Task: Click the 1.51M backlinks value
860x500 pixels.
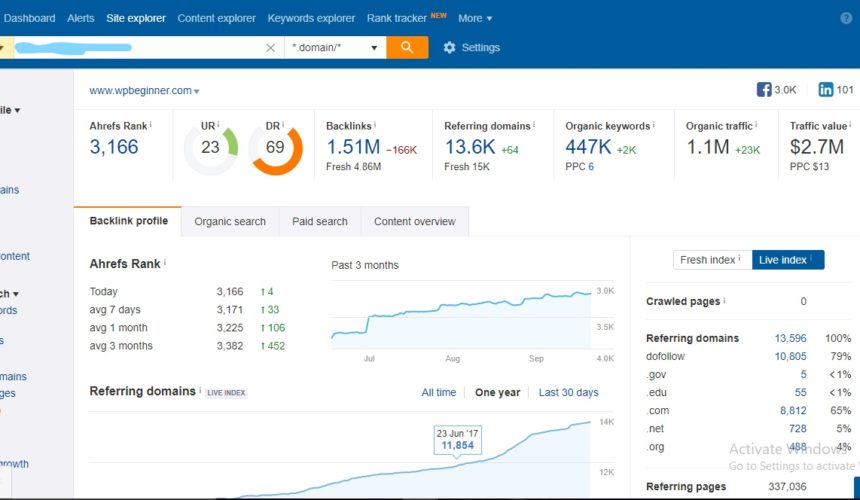Action: (353, 147)
